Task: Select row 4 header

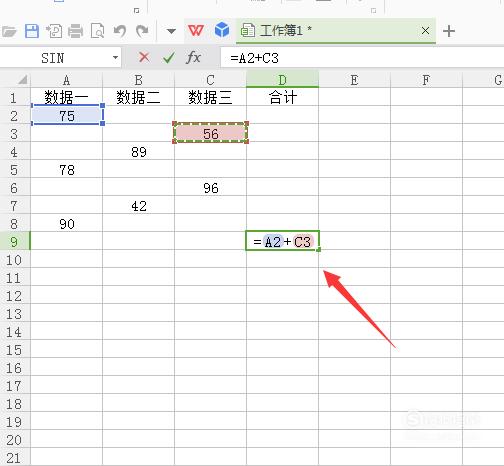Action: pos(15,152)
